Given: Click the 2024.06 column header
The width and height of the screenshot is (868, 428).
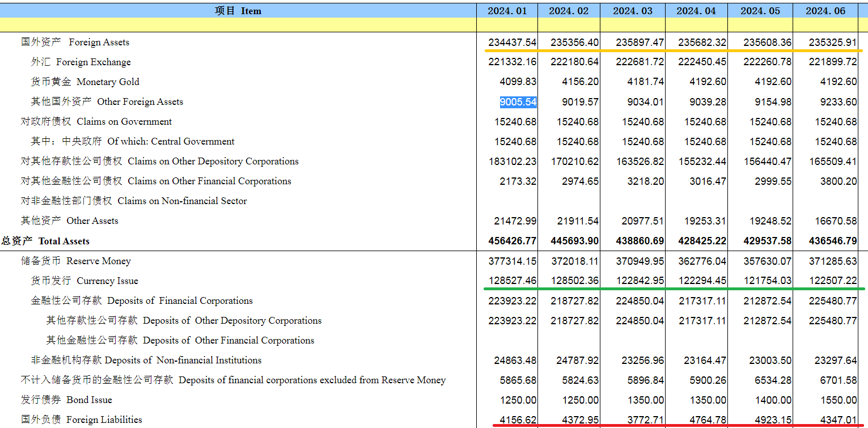Looking at the screenshot, I should click(826, 11).
